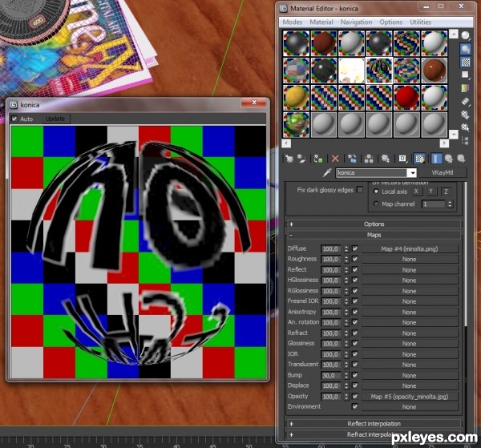481x448 pixels.
Task: Toggle the Show End Result icon
Action: pyautogui.click(x=436, y=159)
